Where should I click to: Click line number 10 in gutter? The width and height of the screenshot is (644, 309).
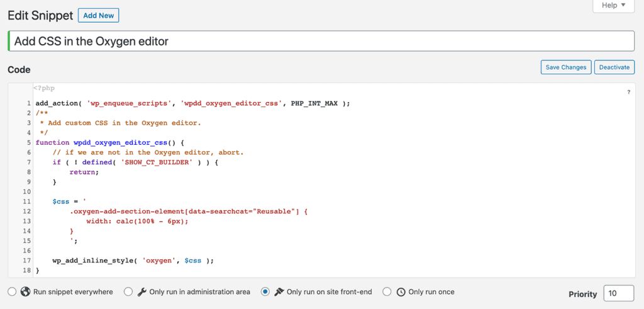(x=26, y=192)
